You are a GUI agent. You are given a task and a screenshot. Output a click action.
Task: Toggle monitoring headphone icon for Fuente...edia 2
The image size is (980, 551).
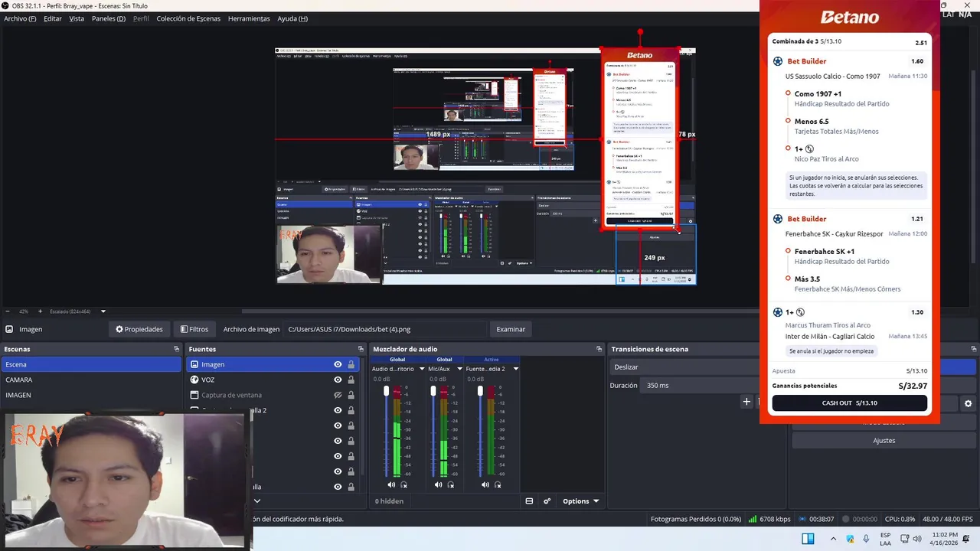497,484
